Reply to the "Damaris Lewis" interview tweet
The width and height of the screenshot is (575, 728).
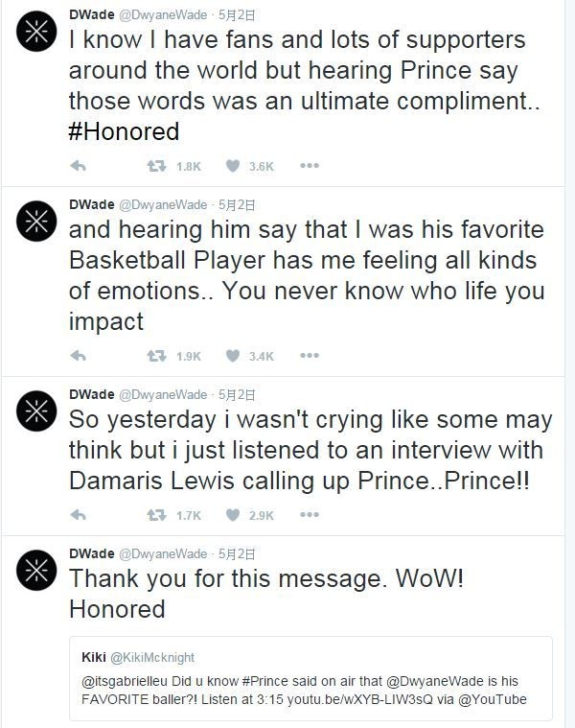tap(80, 515)
